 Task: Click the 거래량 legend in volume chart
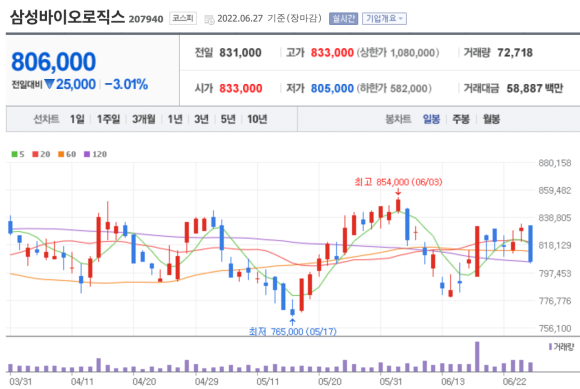562,347
